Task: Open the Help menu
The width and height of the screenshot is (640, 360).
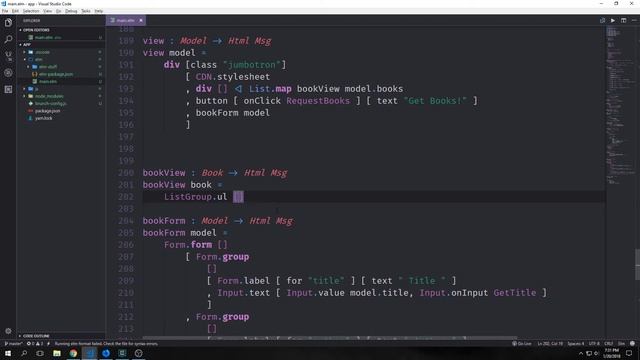Action: pos(99,11)
